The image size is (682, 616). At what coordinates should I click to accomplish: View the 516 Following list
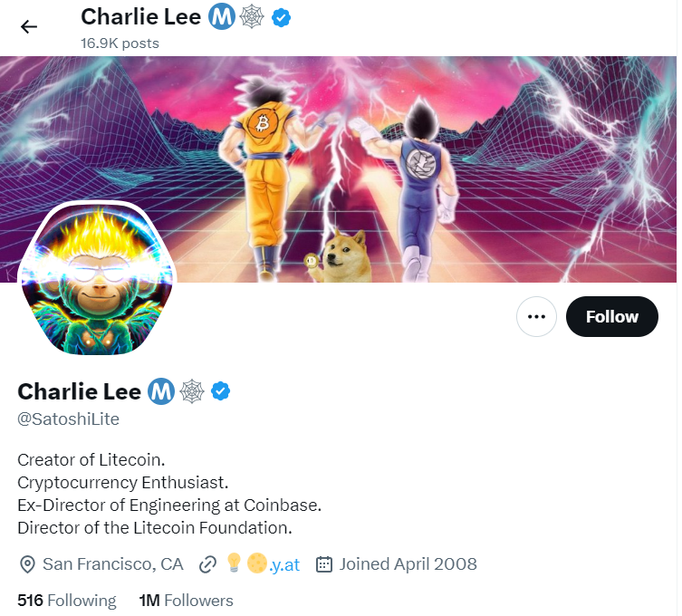coord(67,601)
